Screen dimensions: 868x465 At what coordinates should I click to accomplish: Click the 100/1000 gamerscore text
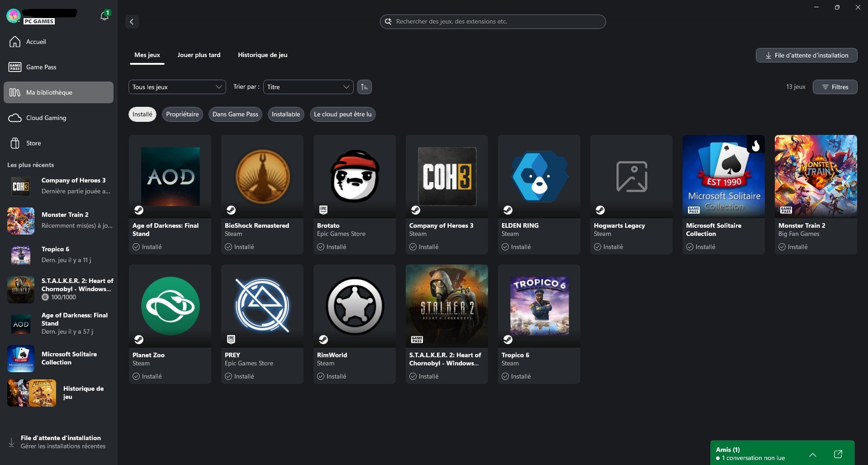pyautogui.click(x=63, y=297)
